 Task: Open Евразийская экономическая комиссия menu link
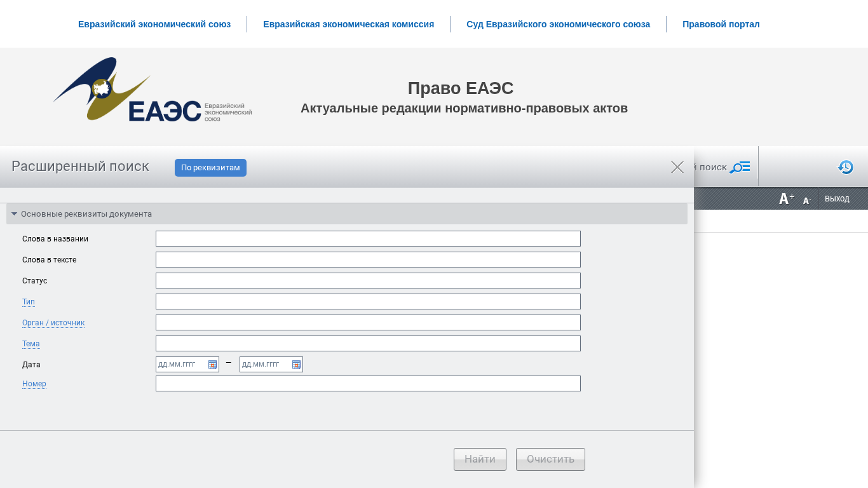(x=348, y=24)
